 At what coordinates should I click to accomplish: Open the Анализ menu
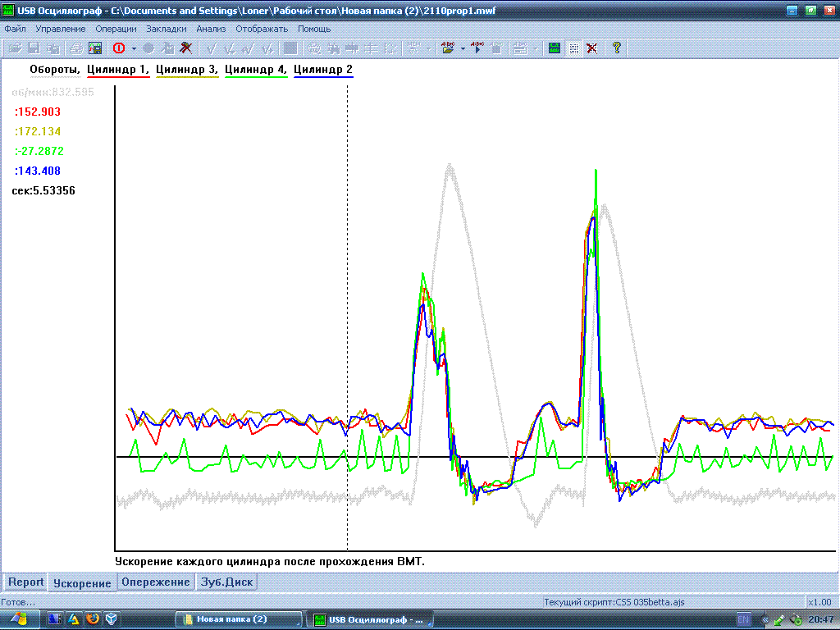pyautogui.click(x=211, y=29)
